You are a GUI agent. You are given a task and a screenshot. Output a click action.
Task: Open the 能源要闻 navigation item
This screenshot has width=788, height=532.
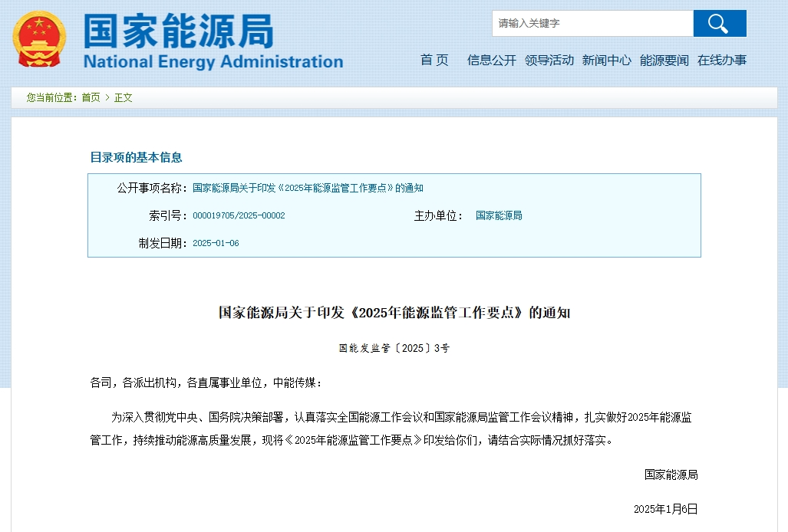(x=664, y=61)
